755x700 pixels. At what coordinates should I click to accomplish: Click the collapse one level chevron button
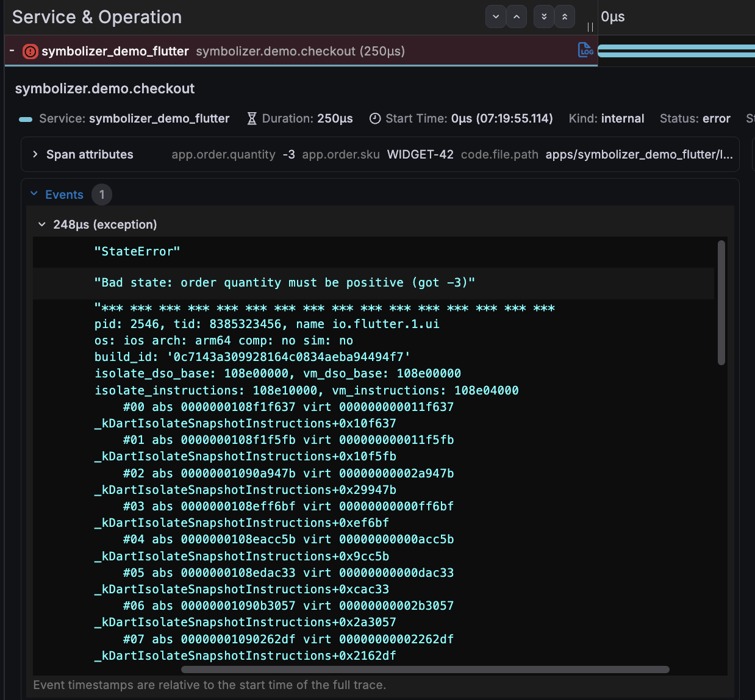pyautogui.click(x=517, y=17)
